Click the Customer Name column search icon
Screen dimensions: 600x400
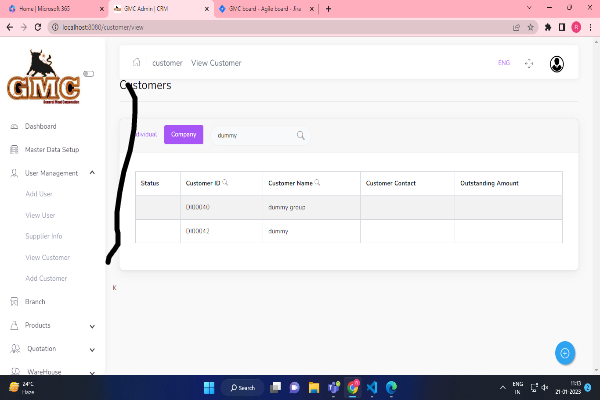click(317, 183)
